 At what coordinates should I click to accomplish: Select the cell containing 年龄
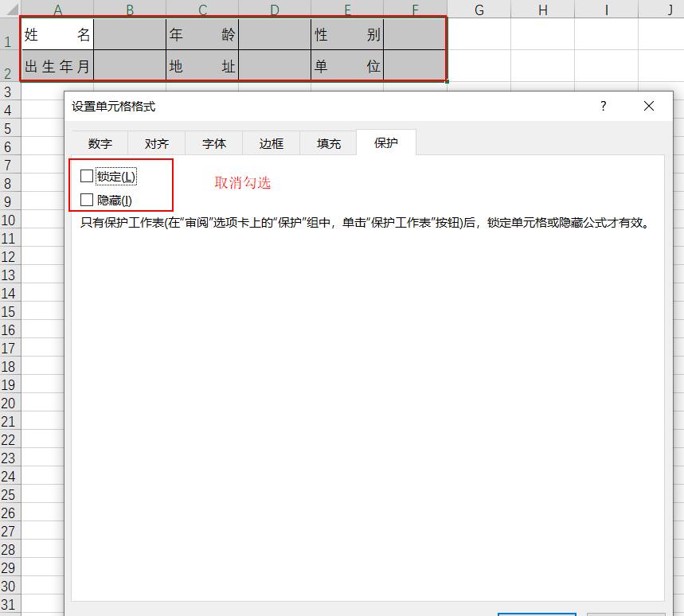(x=202, y=34)
